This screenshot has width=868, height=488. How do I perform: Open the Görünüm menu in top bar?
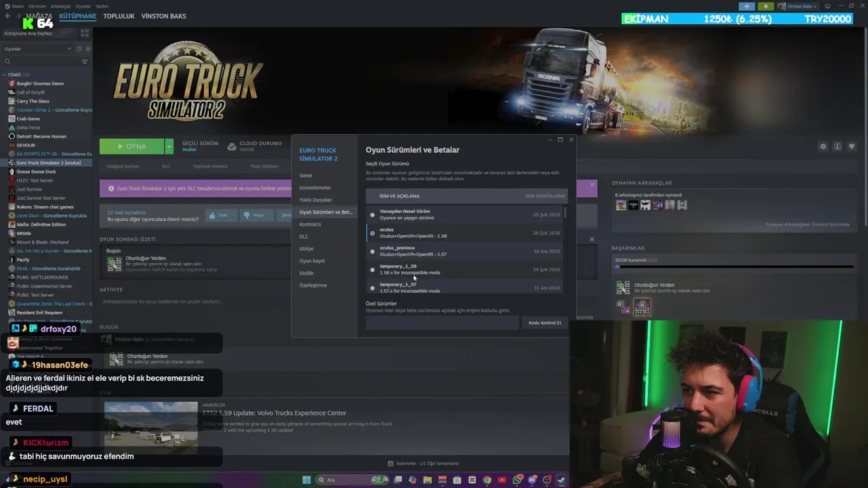click(x=37, y=6)
